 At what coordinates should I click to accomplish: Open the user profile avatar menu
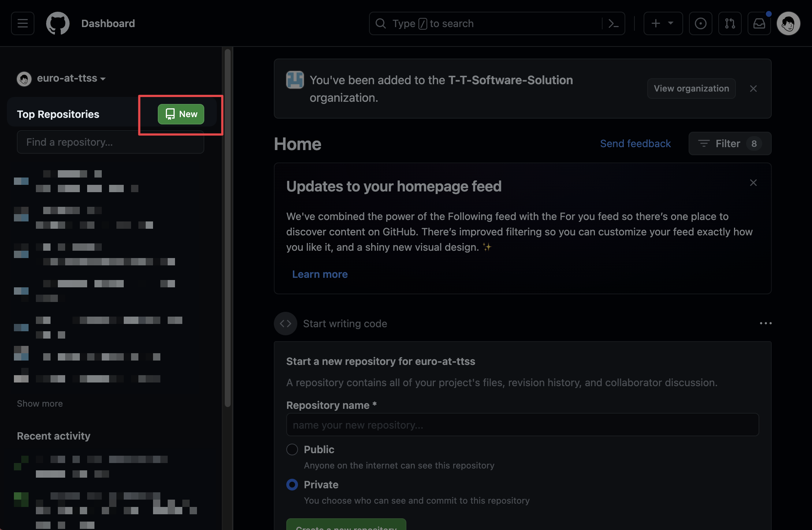click(789, 23)
